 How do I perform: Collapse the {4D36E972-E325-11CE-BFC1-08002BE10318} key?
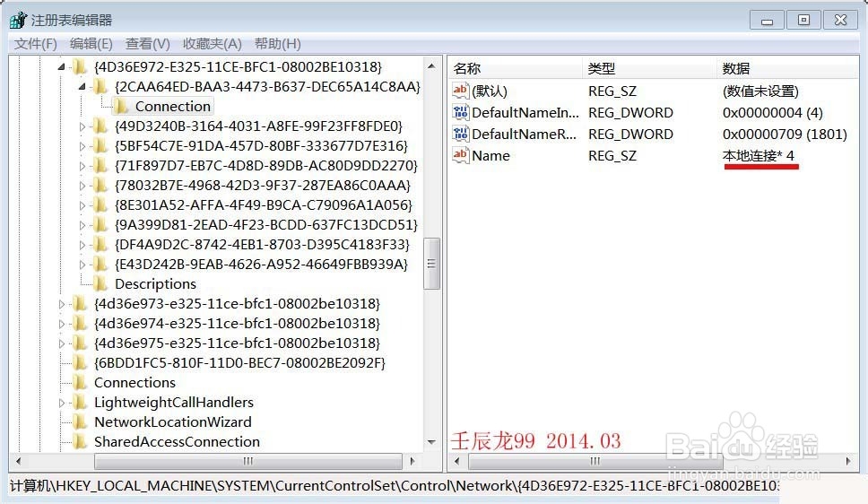pyautogui.click(x=62, y=67)
